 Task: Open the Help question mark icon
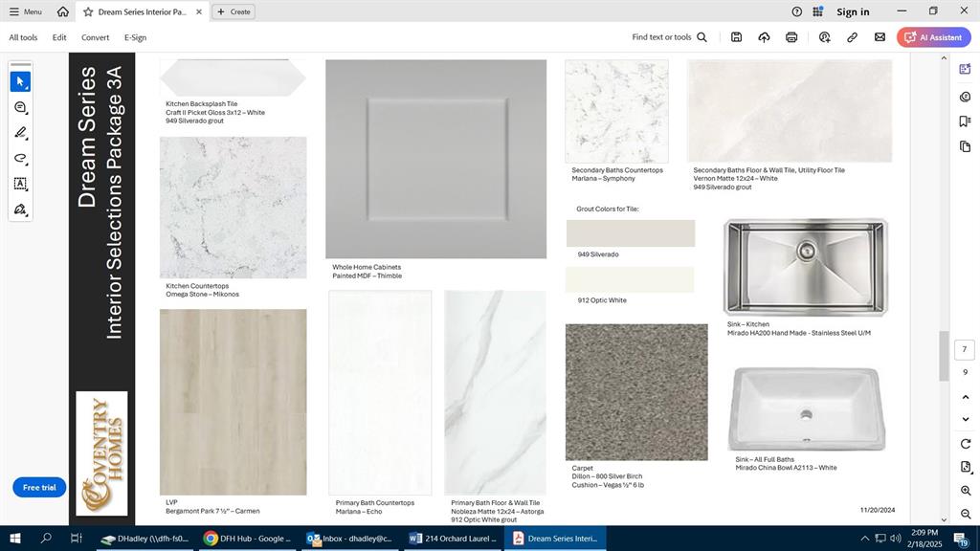(797, 11)
